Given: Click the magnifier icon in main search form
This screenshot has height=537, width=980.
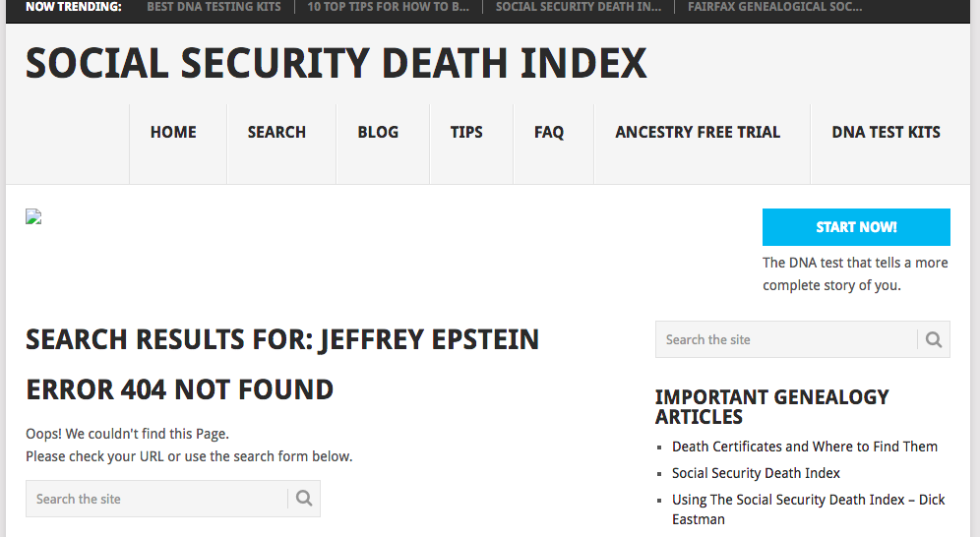Looking at the screenshot, I should (304, 499).
